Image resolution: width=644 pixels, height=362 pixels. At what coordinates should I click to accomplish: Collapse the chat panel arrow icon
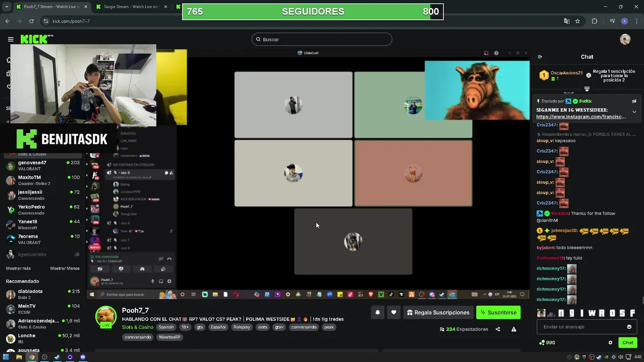(x=540, y=57)
